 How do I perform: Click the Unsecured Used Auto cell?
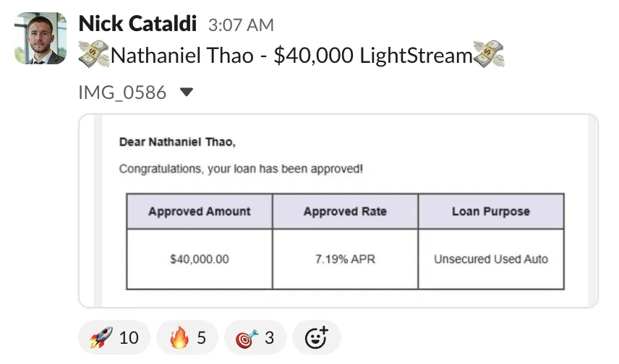491,259
